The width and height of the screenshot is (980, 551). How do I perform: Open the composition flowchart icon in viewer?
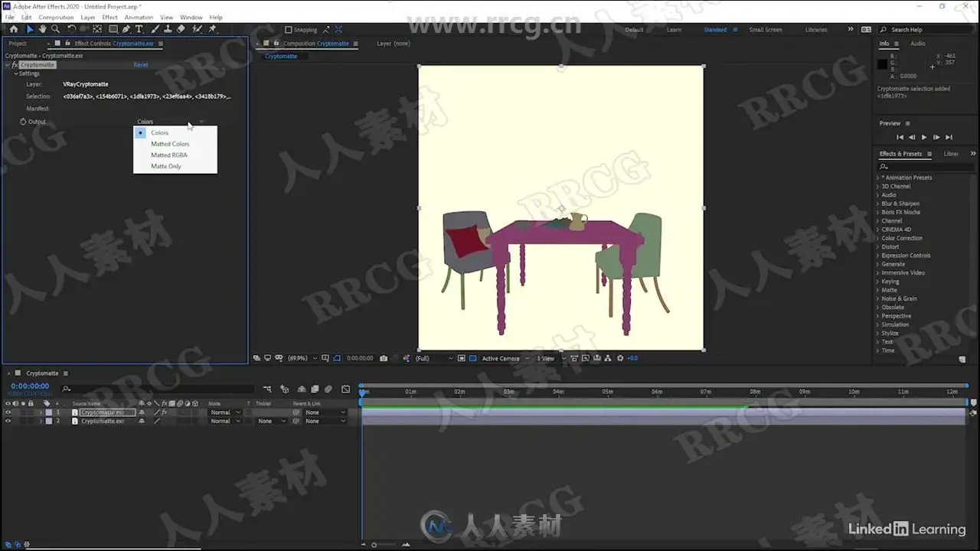click(x=607, y=358)
